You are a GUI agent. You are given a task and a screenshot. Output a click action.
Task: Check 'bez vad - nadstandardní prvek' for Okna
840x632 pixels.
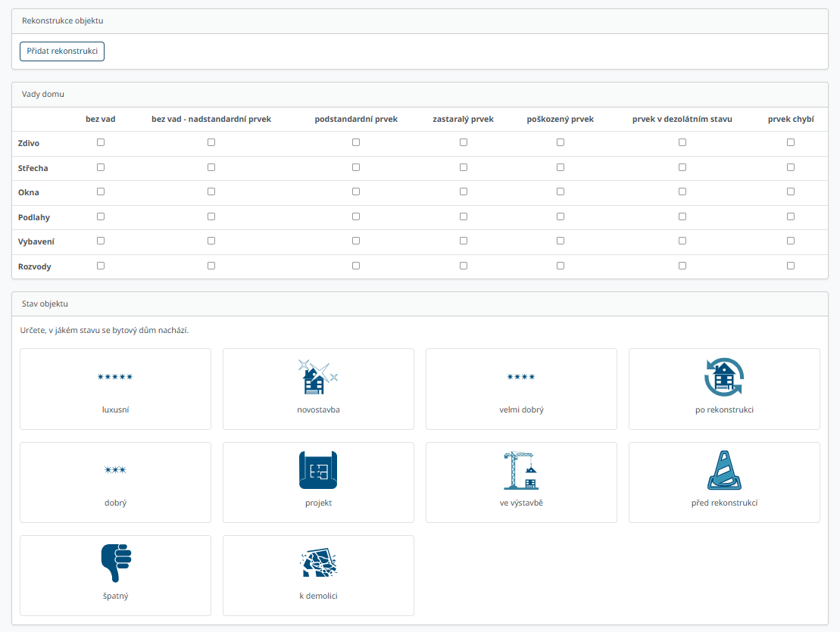[211, 191]
